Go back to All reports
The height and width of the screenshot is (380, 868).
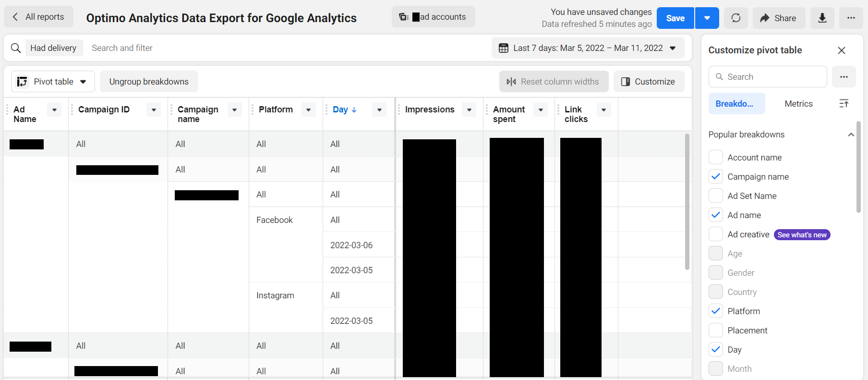(38, 17)
